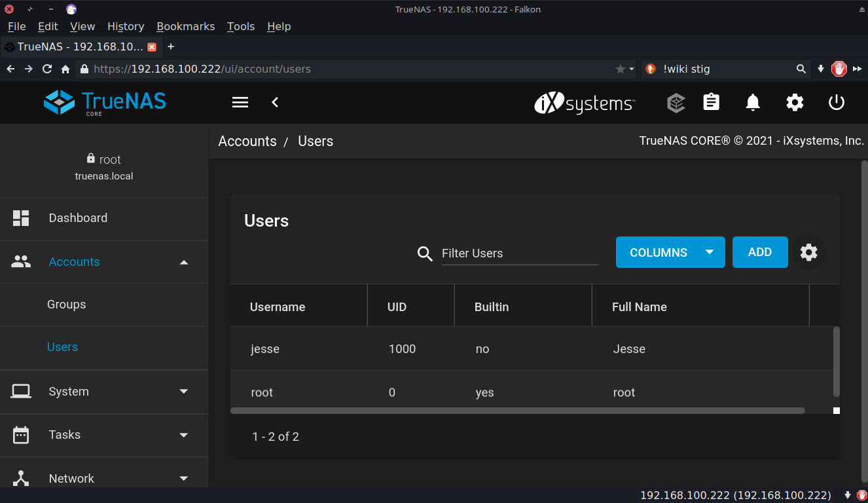This screenshot has width=868, height=503.
Task: Click the horizontal scrollbar of the users table
Action: pos(518,411)
